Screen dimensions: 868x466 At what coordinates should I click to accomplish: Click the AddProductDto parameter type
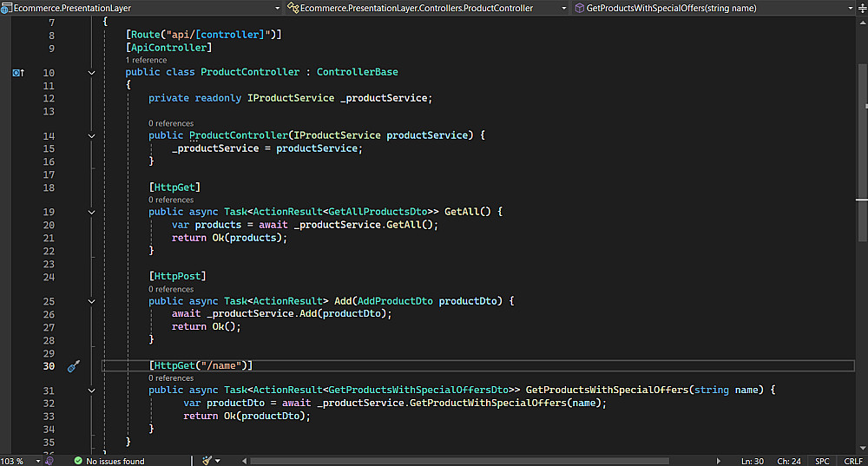[x=395, y=301]
